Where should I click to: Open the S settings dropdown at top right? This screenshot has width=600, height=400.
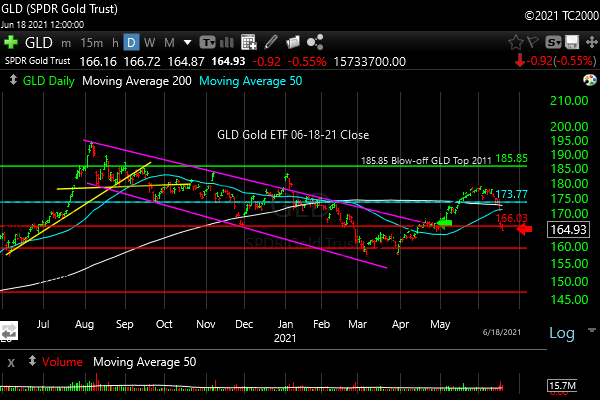[x=556, y=43]
